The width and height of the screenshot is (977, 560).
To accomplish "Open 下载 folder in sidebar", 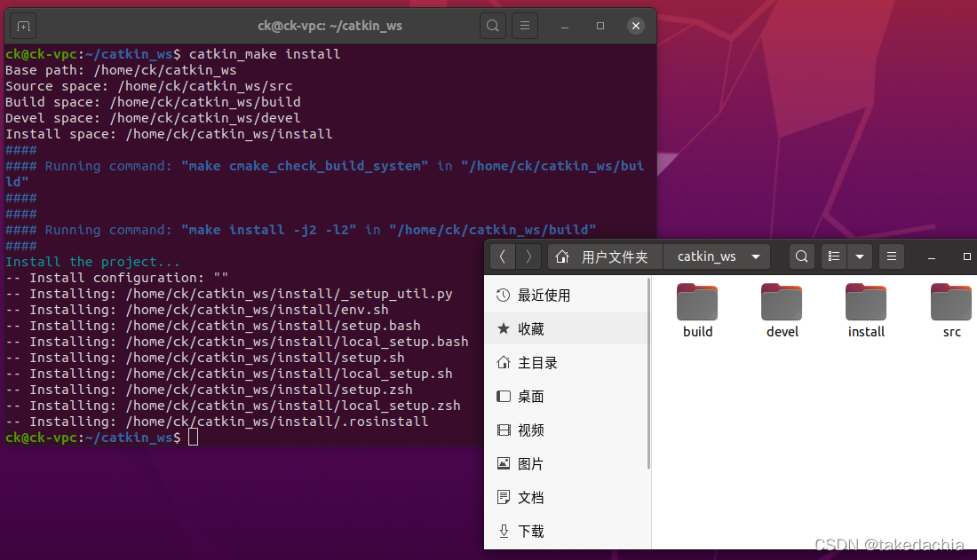I will pyautogui.click(x=531, y=532).
